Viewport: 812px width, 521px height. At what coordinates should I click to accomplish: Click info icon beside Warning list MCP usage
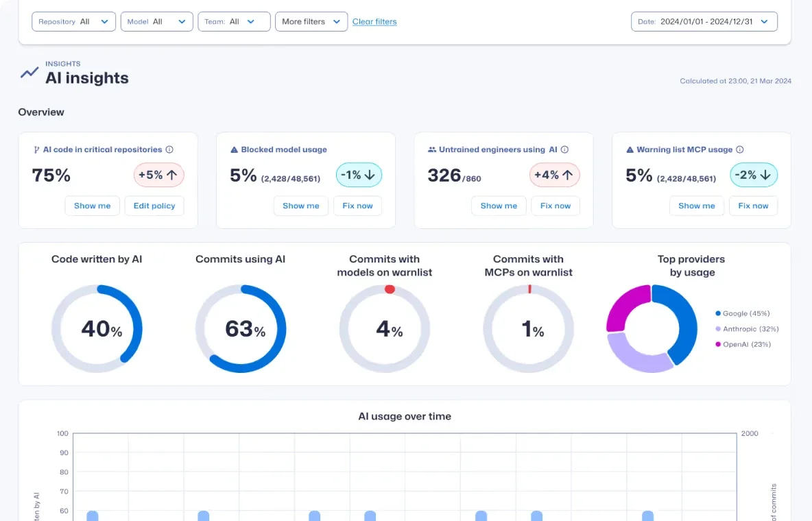tap(740, 149)
